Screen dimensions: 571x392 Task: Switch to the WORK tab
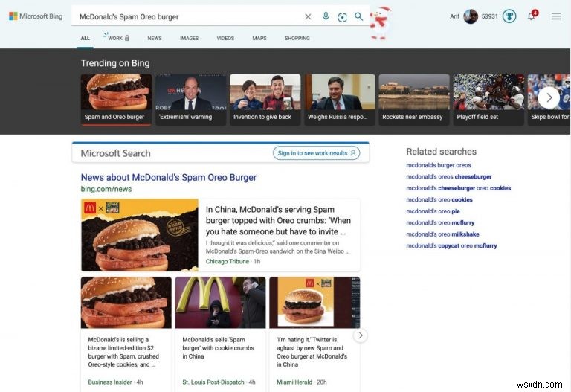(x=117, y=38)
